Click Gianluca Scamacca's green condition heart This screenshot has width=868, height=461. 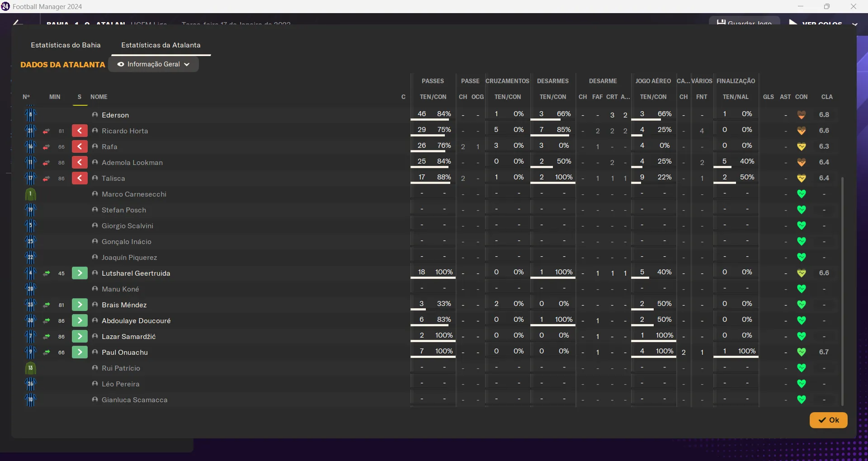pos(802,400)
